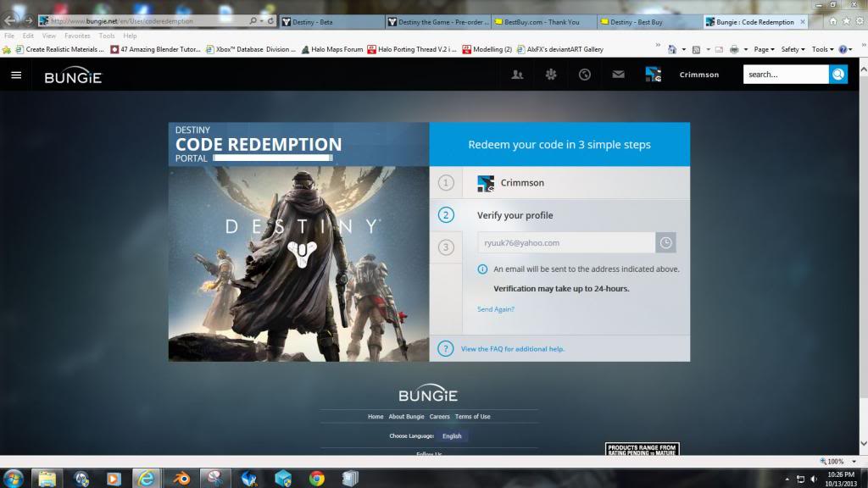Open the Help menu
Screen dimensions: 868x488
(130, 36)
